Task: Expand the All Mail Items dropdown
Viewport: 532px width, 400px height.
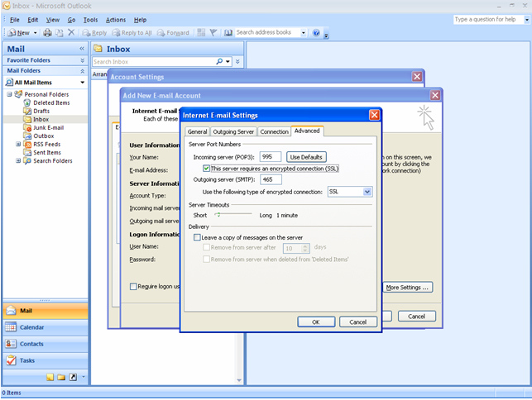Action: pyautogui.click(x=82, y=83)
